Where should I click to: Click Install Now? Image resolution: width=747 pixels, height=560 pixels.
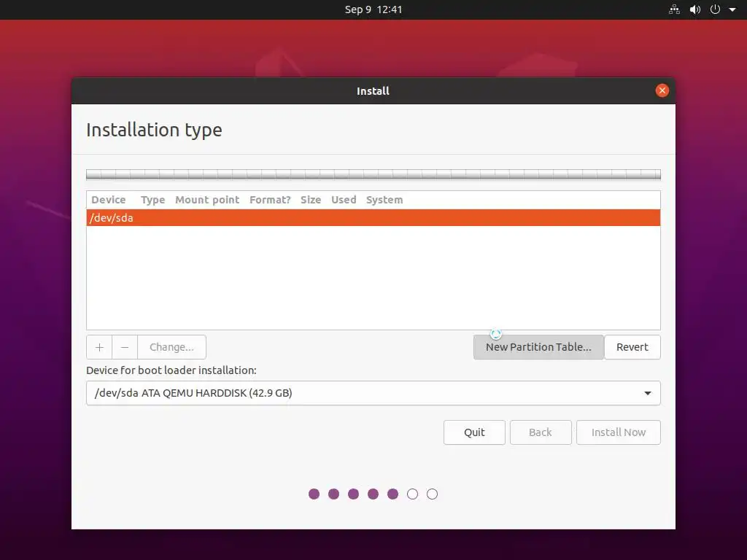click(x=619, y=432)
